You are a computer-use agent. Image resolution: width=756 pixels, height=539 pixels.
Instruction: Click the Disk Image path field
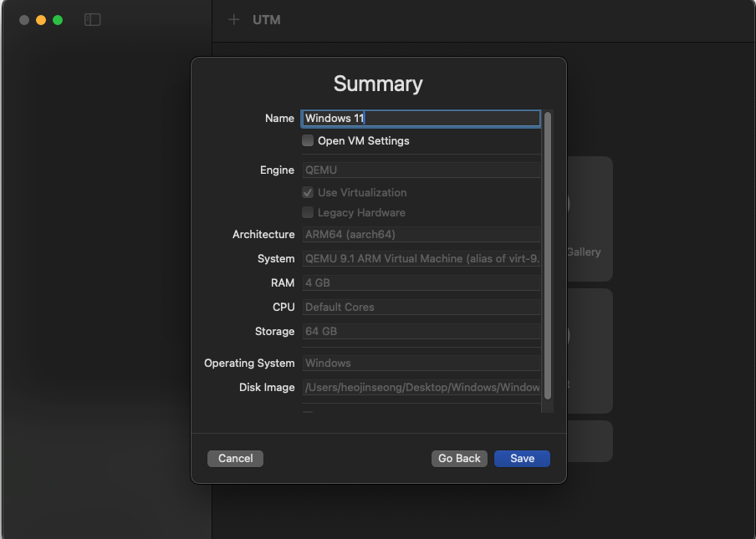[421, 387]
